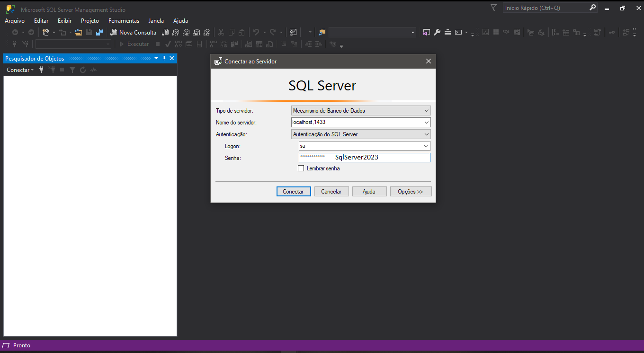Click Stop square icon in Object Explorer
The height and width of the screenshot is (353, 644).
(62, 70)
